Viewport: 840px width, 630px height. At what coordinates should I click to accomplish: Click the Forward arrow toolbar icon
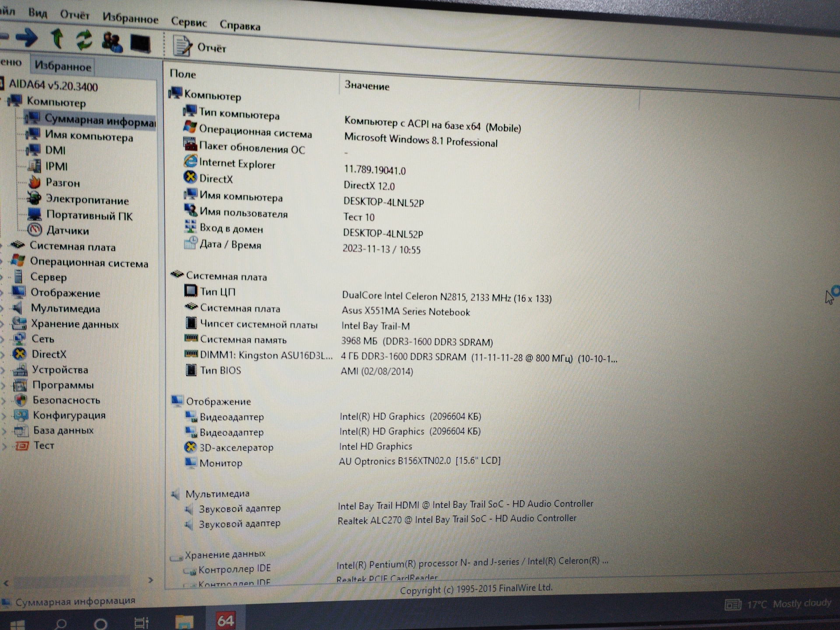(x=27, y=38)
